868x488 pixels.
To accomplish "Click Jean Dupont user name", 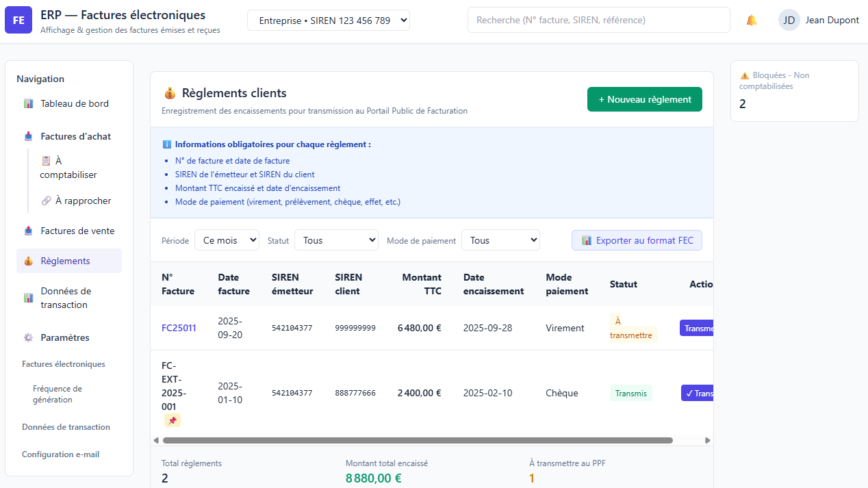I will pyautogui.click(x=832, y=21).
